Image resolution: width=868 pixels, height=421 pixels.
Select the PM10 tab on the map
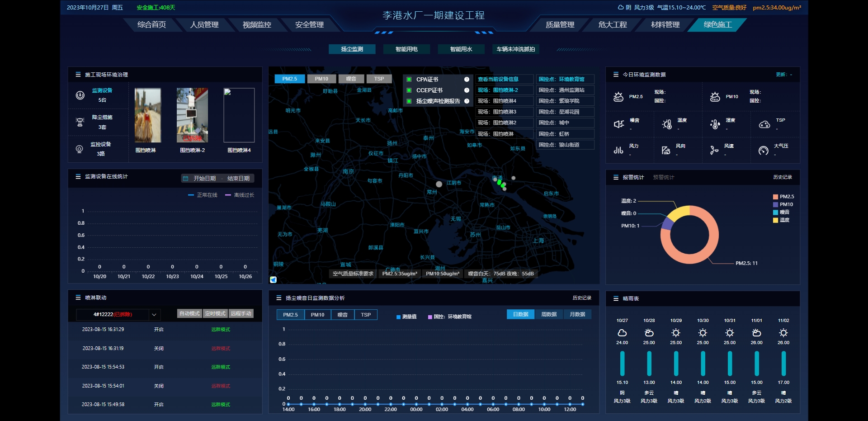(x=321, y=79)
